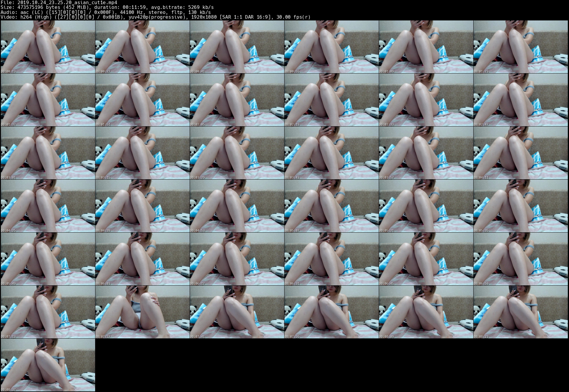Pick the 00:07:55 preview frame
The image size is (569, 392).
pos(331,312)
